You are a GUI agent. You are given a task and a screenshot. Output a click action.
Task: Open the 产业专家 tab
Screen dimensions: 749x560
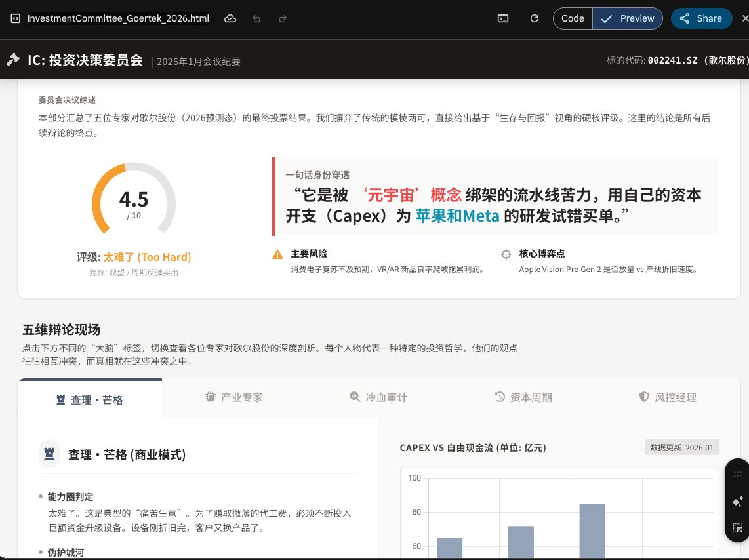click(x=234, y=397)
